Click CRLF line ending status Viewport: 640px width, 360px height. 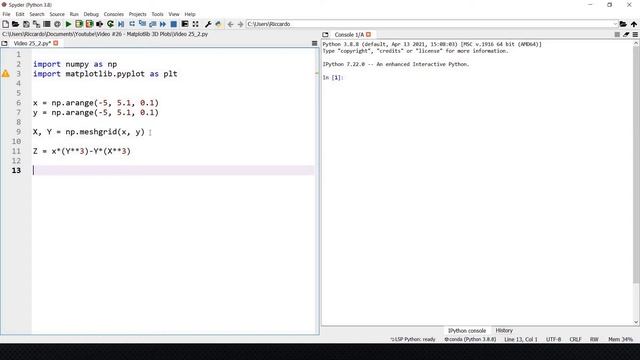(576, 339)
